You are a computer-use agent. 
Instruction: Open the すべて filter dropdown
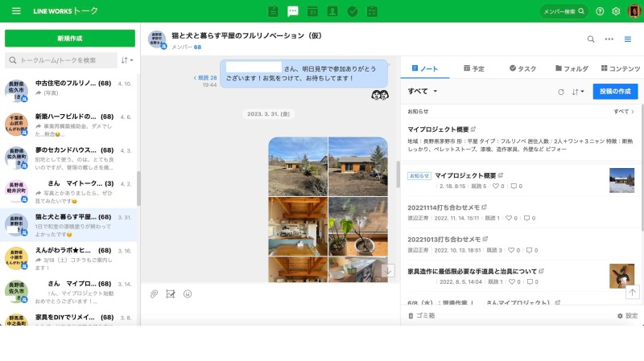point(423,92)
